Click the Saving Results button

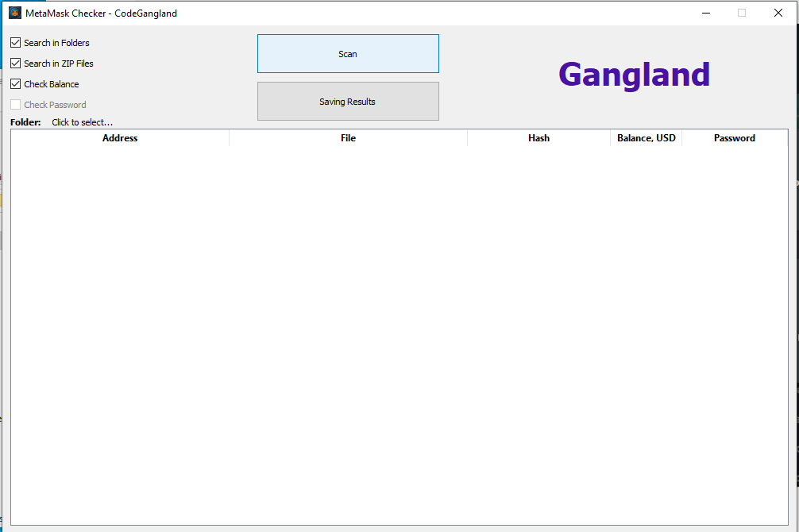click(348, 102)
